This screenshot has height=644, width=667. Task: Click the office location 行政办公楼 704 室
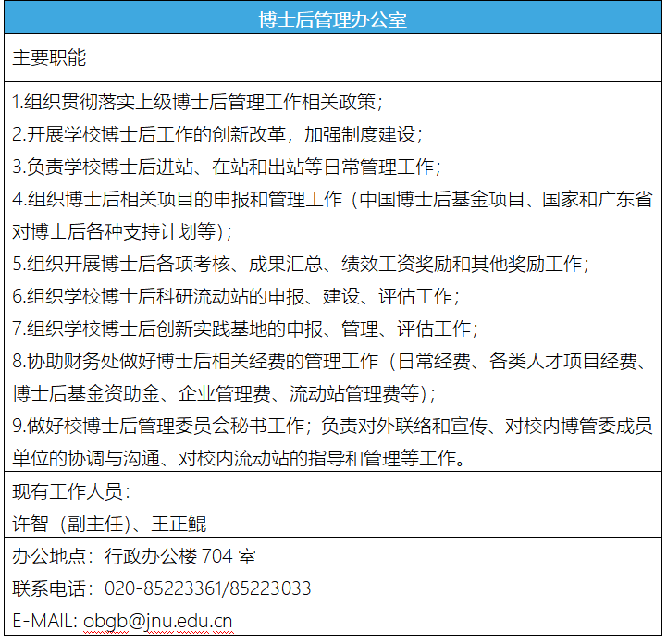tap(180, 556)
